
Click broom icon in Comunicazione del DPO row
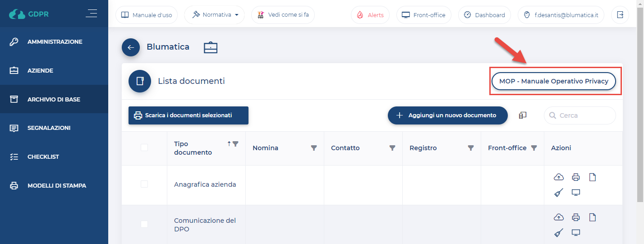[559, 233]
